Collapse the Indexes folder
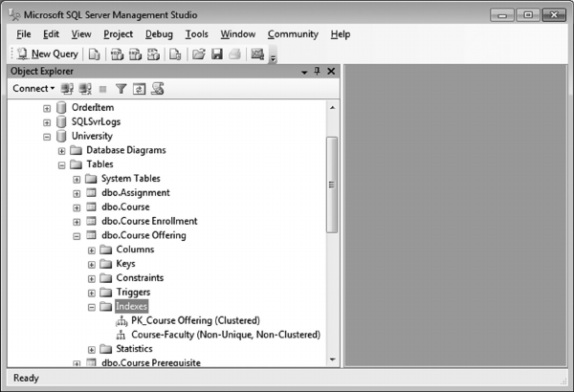The image size is (574, 392). coord(92,308)
